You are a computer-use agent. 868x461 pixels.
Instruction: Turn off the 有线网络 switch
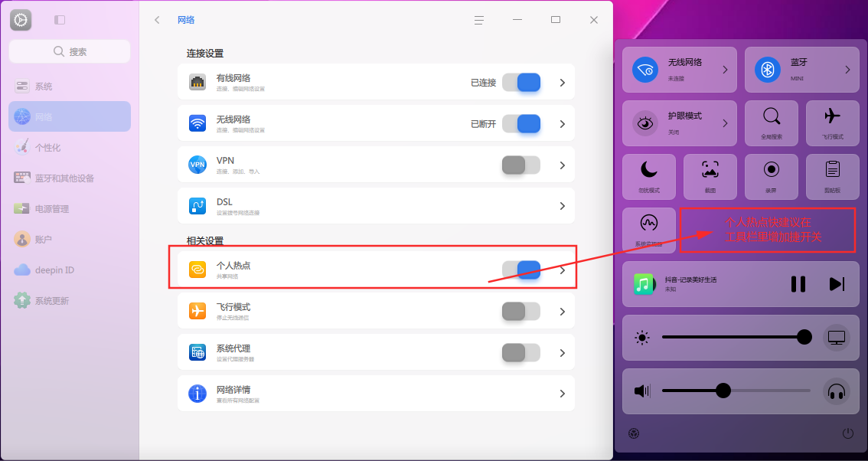tap(521, 83)
